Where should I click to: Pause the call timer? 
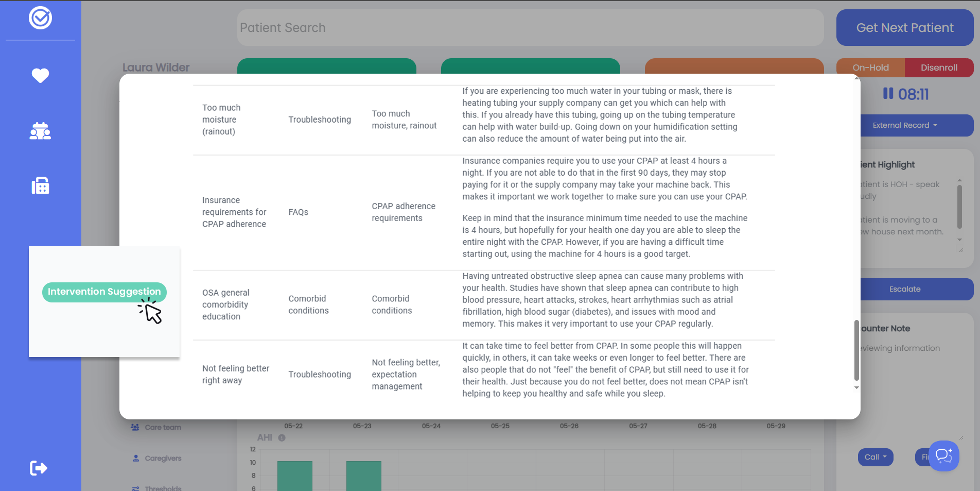click(888, 93)
